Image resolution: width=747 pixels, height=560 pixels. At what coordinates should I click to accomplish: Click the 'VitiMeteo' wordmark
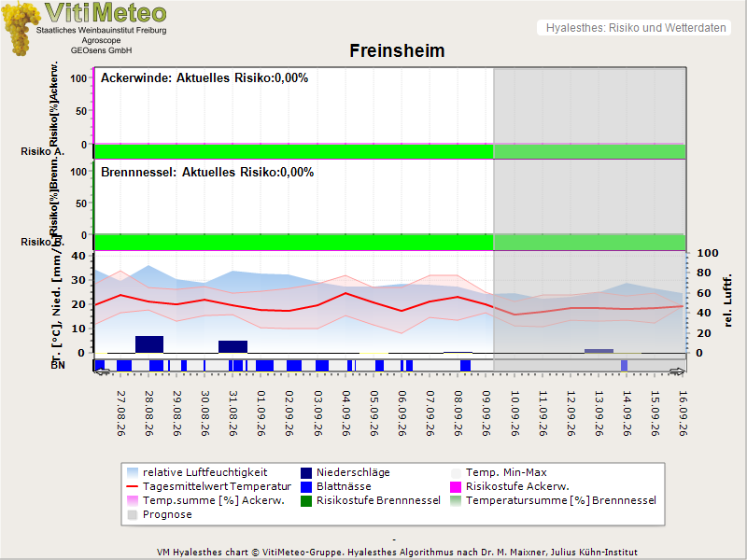point(106,12)
